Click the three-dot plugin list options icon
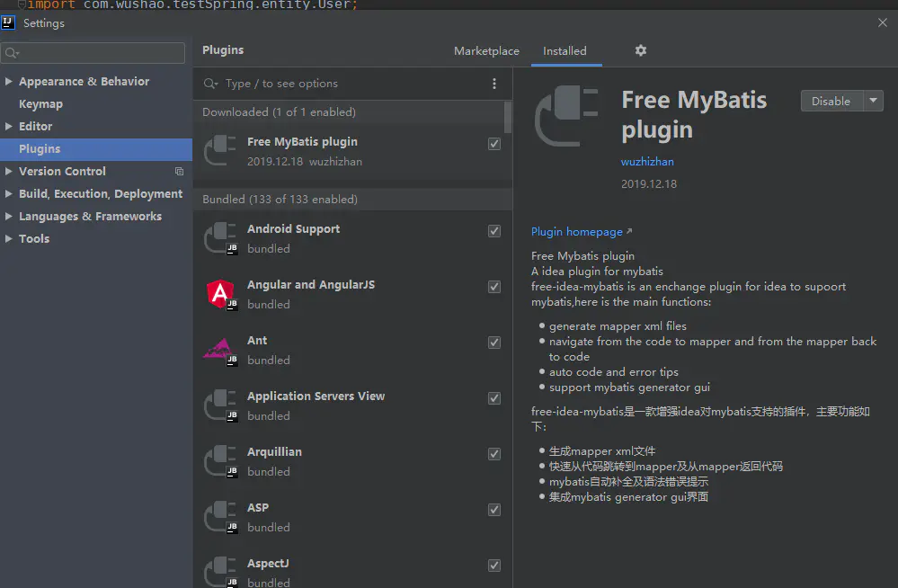898x588 pixels. click(x=494, y=84)
